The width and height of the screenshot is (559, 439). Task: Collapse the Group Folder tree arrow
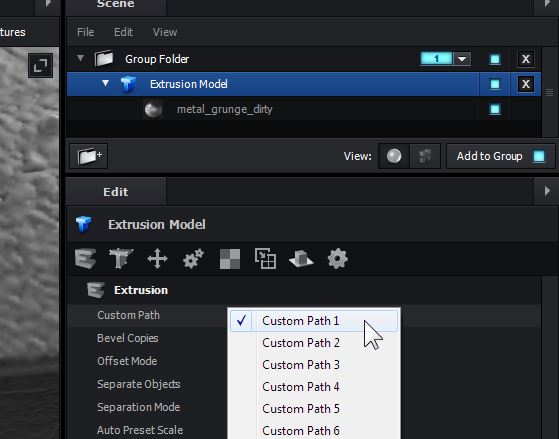coord(81,58)
